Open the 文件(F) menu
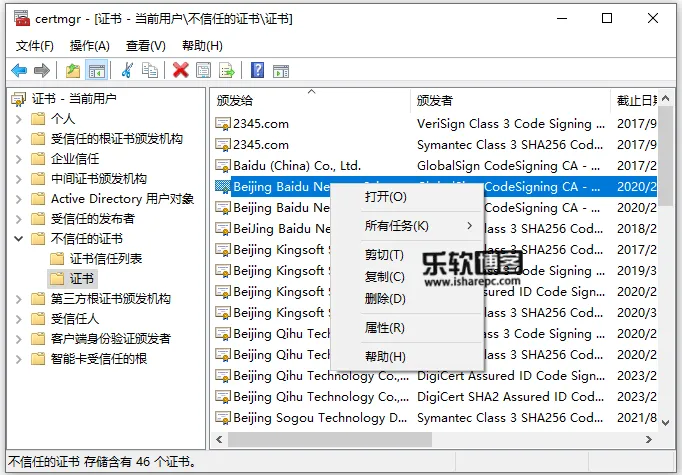Screen dimensions: 682x475 coord(35,46)
